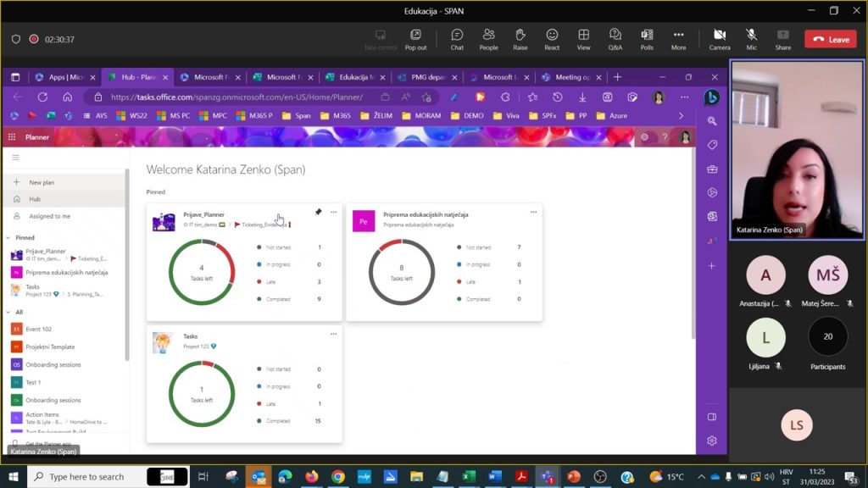The image size is (868, 488).
Task: Leave the Teams meeting
Action: click(x=831, y=39)
